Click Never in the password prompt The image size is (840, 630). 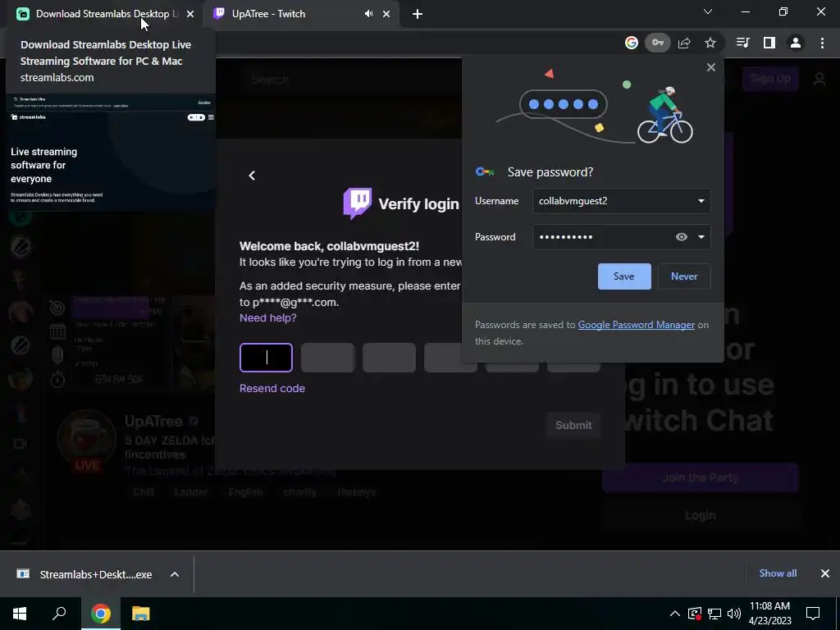coord(684,276)
